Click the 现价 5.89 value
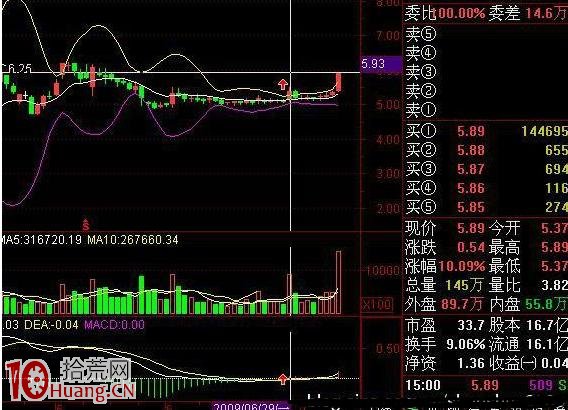Screen dimensions: 568x410 point(471,228)
